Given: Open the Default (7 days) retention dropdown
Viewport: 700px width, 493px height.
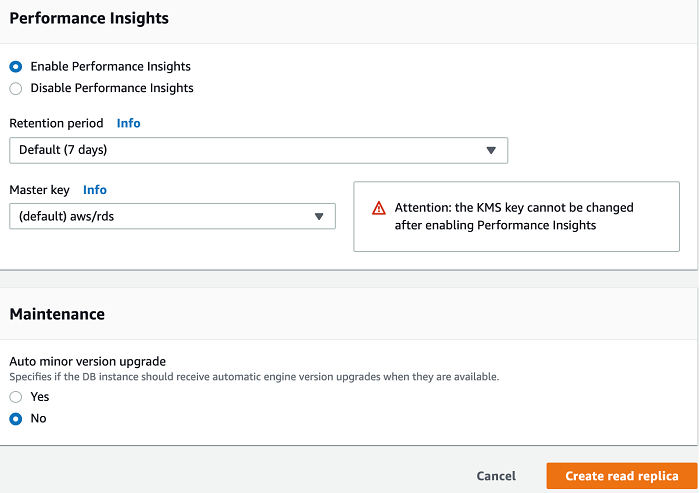Looking at the screenshot, I should click(x=258, y=150).
